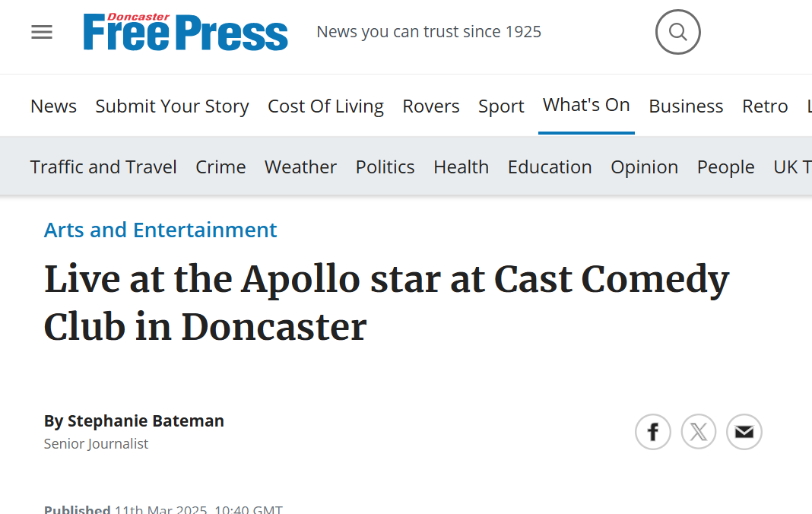Open the Education subsection
The width and height of the screenshot is (812, 514).
pos(550,167)
